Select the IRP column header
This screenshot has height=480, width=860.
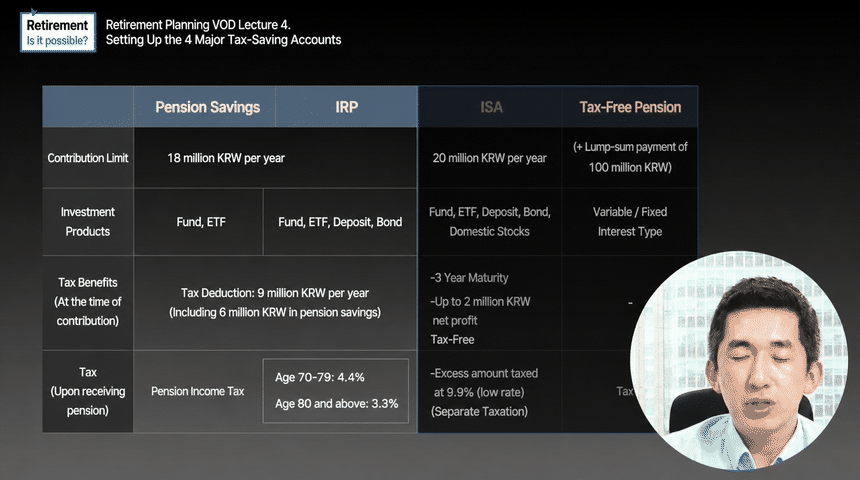[x=347, y=107]
